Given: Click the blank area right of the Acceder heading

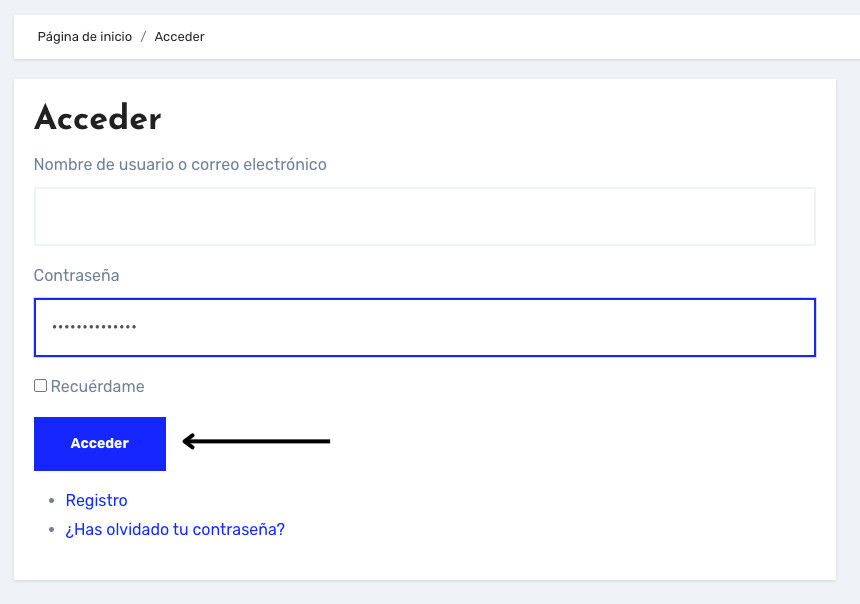Looking at the screenshot, I should pyautogui.click(x=500, y=119).
